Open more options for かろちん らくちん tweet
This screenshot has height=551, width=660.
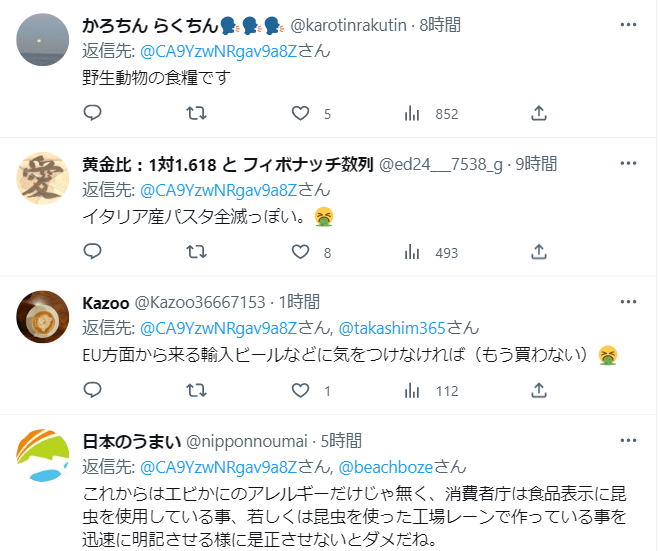tap(628, 25)
